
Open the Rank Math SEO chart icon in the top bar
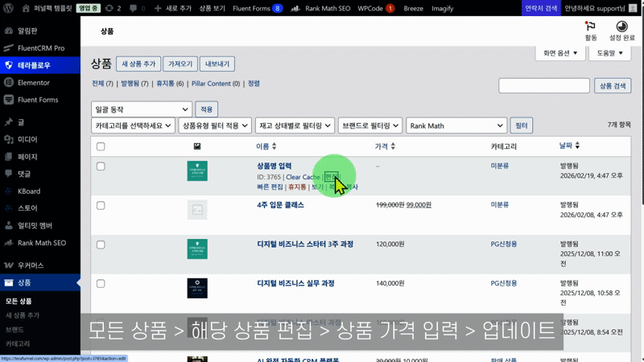[295, 8]
